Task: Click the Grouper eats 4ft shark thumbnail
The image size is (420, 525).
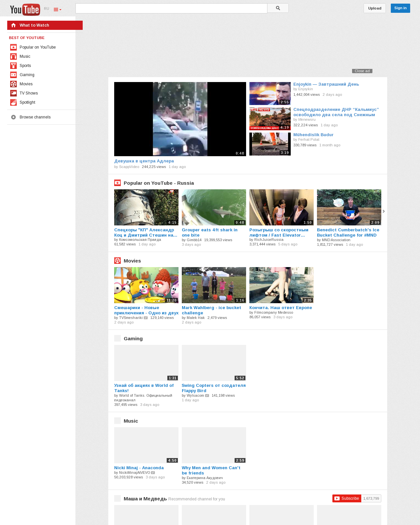Action: (x=214, y=207)
